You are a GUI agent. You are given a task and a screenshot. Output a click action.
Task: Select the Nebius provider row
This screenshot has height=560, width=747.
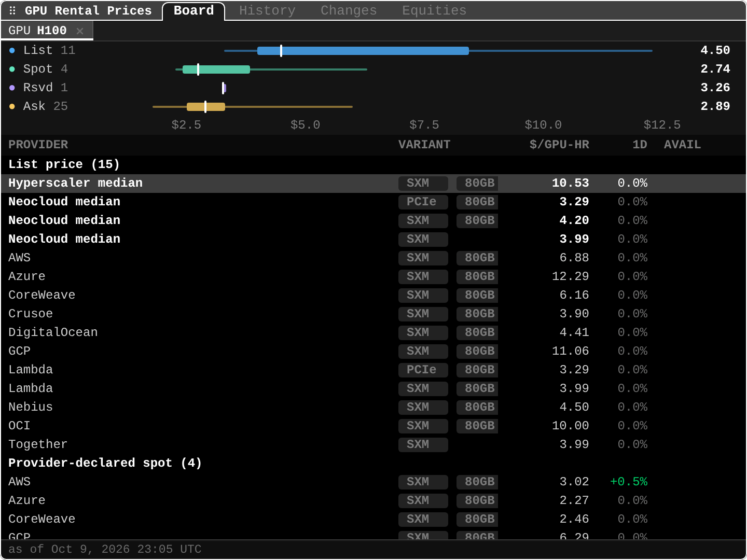[374, 407]
